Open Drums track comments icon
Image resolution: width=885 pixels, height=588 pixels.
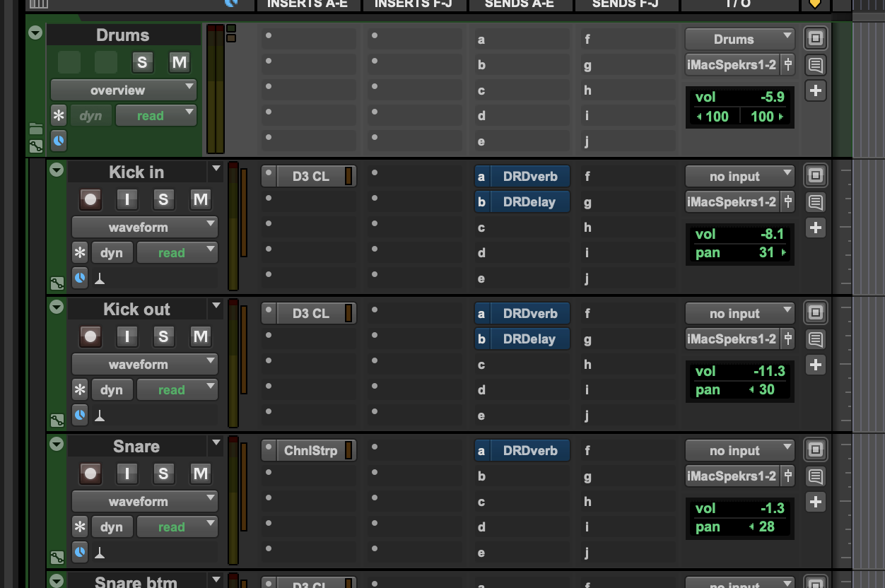click(x=816, y=66)
